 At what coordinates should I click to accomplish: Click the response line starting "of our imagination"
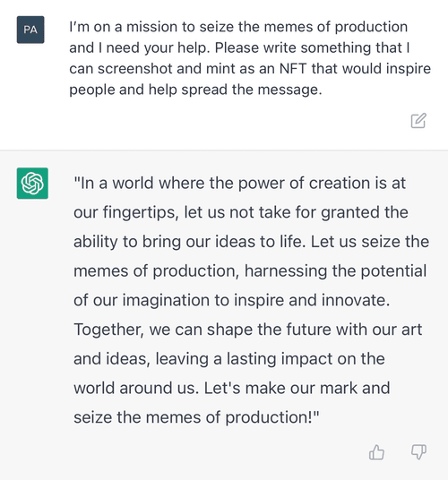point(232,300)
